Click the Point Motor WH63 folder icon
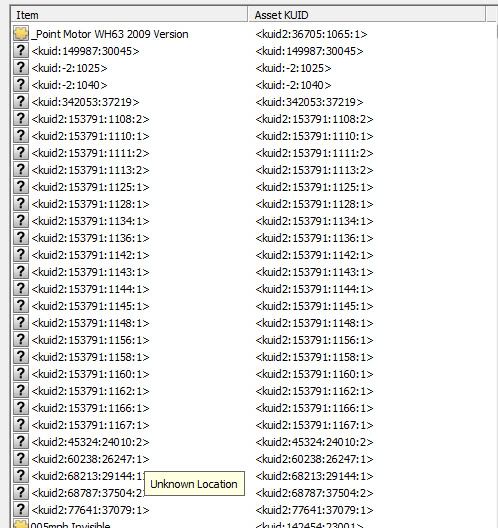 [x=21, y=34]
